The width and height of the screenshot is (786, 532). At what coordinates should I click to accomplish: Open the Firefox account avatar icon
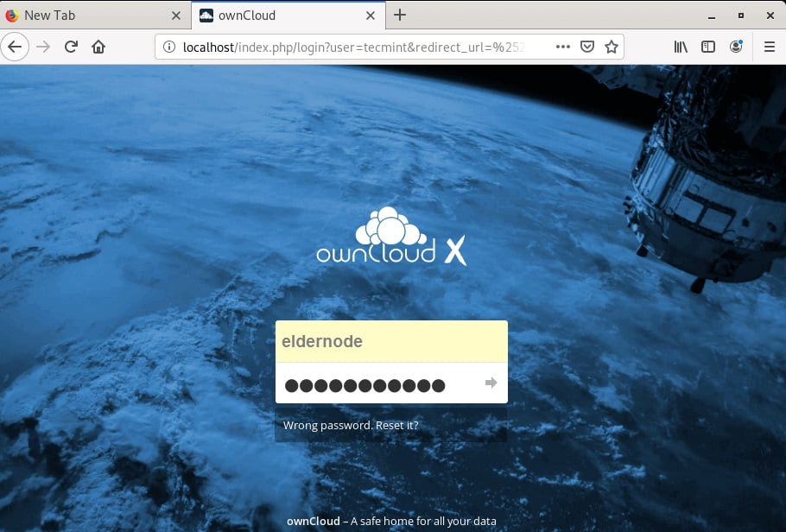pos(736,47)
